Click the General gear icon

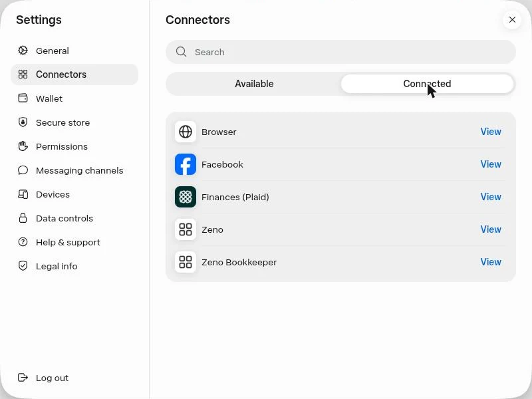23,51
